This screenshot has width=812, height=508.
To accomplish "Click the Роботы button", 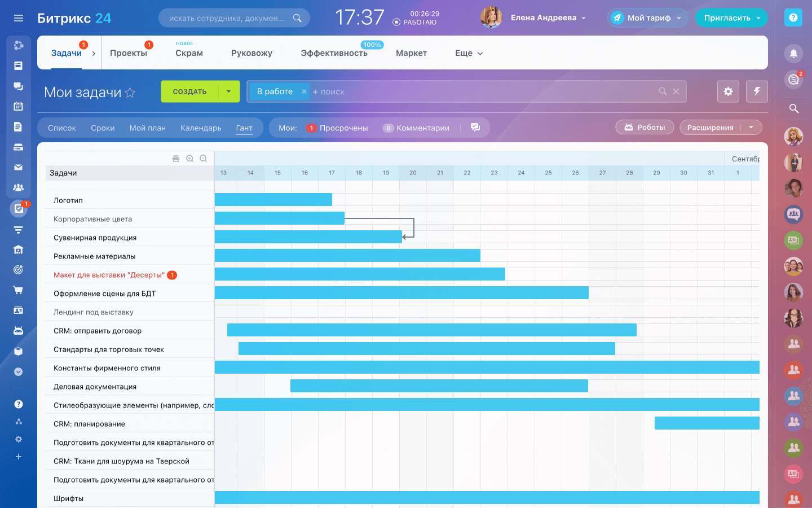I will (645, 128).
